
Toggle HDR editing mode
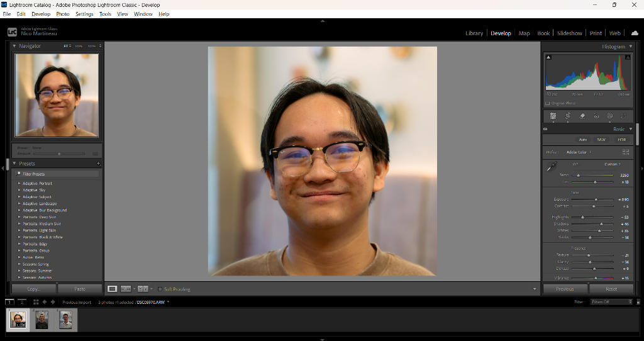click(x=622, y=140)
